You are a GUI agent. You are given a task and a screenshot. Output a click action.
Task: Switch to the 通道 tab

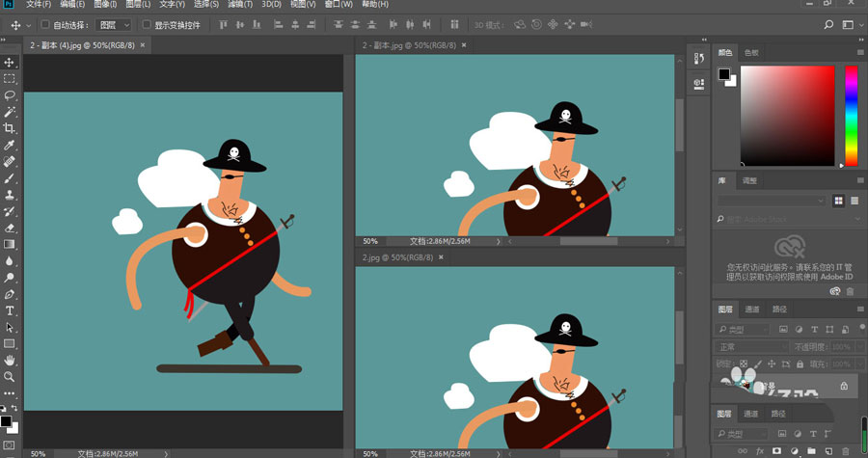pos(752,310)
